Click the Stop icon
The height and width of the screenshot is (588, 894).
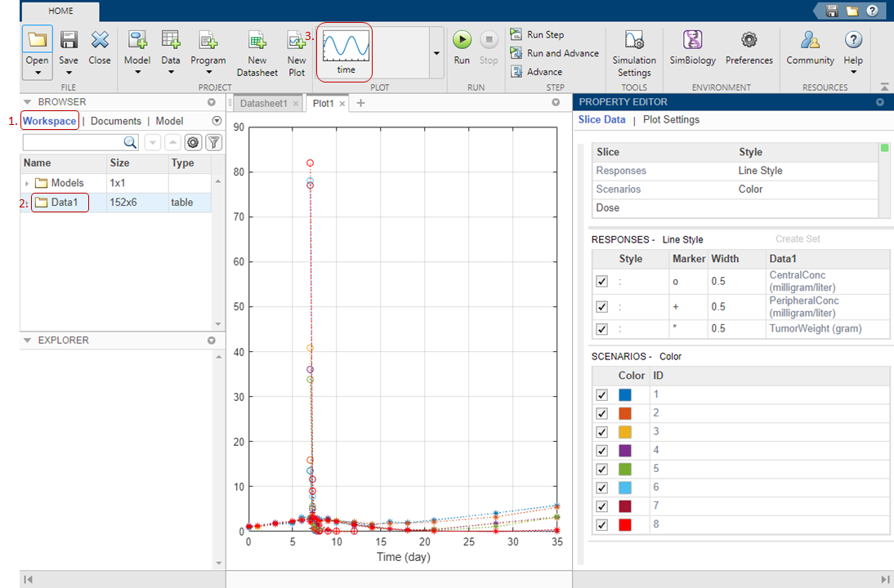coord(489,40)
